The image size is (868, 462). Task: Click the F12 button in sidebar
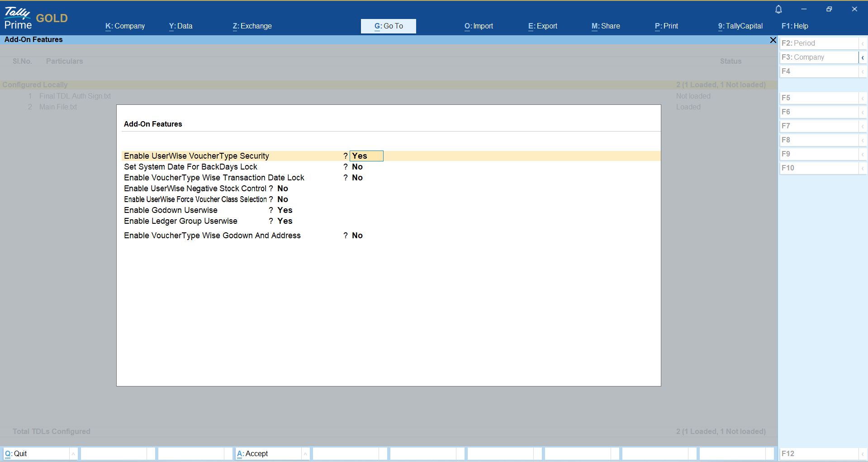[x=819, y=454]
